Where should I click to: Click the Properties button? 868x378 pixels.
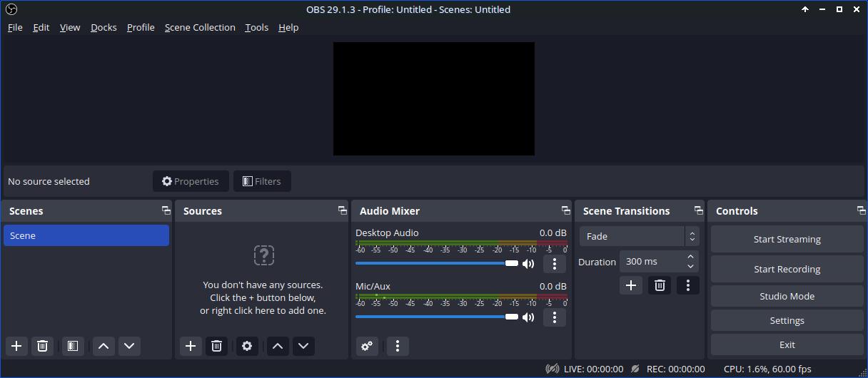point(191,181)
